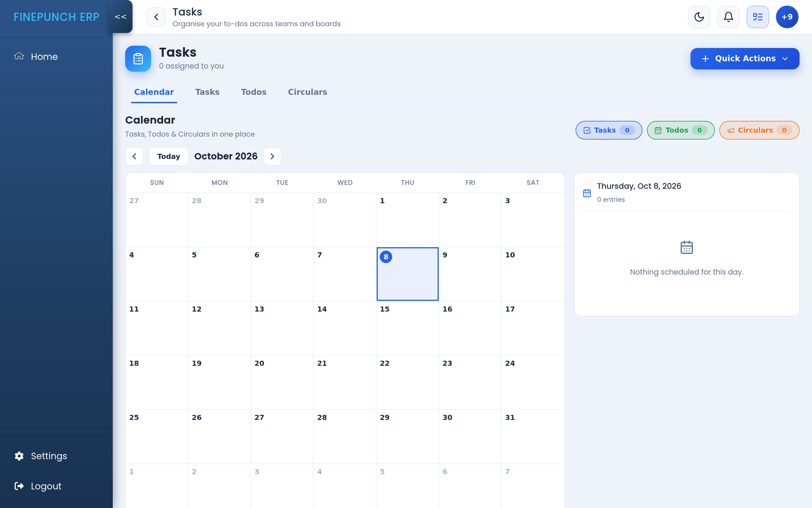Collapse the sidebar with the << button
Screen dimensions: 812x508
click(x=121, y=17)
